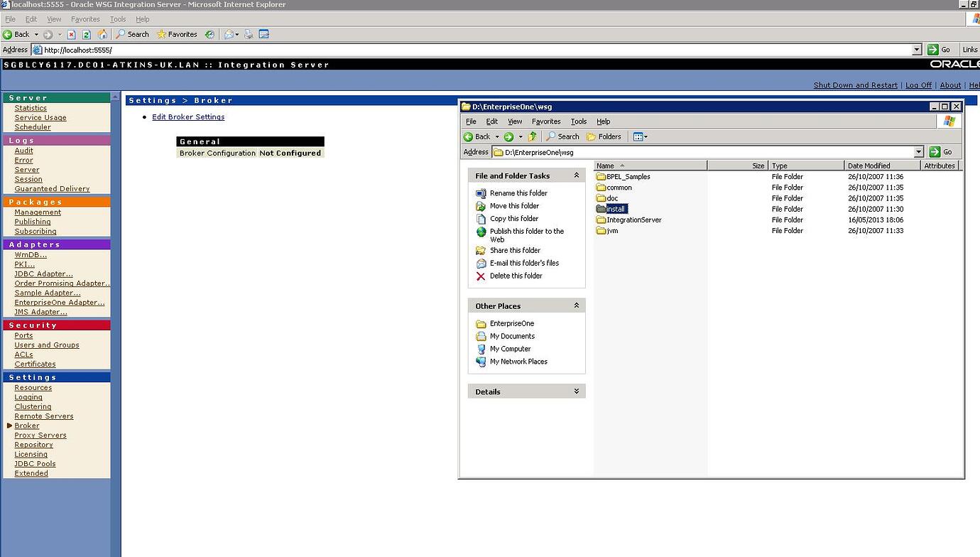The width and height of the screenshot is (980, 557).
Task: Open Ports under Security
Action: (x=23, y=336)
